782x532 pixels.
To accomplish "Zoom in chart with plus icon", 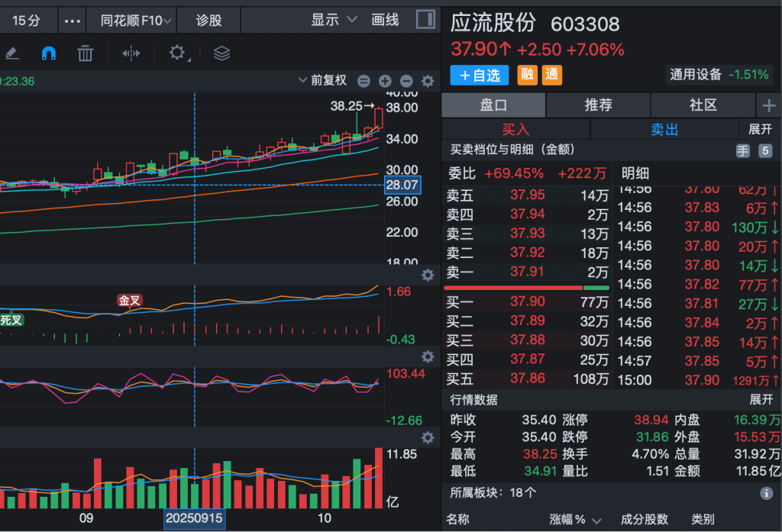I will (x=385, y=81).
